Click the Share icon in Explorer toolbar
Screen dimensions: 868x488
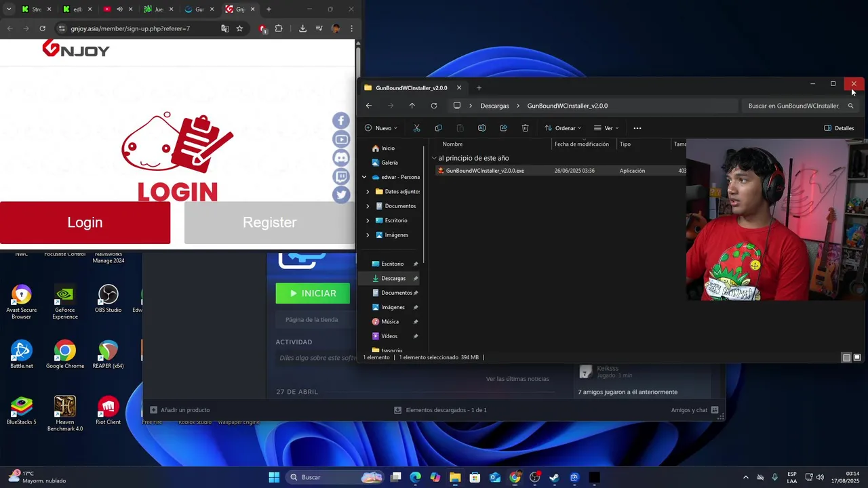pyautogui.click(x=503, y=128)
